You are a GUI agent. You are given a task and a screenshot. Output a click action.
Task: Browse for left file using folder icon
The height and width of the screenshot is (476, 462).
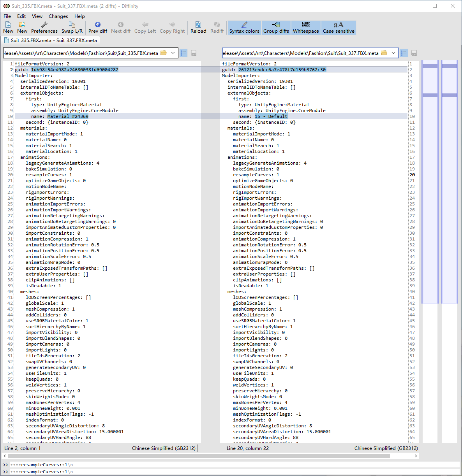(164, 53)
